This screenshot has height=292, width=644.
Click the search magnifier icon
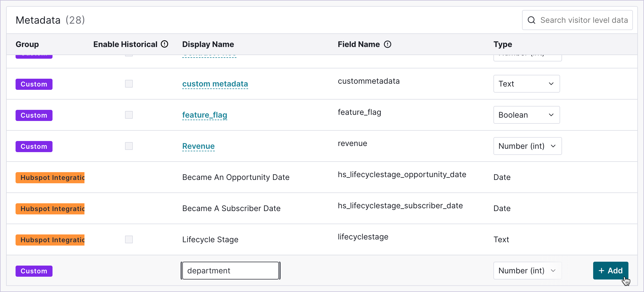531,20
